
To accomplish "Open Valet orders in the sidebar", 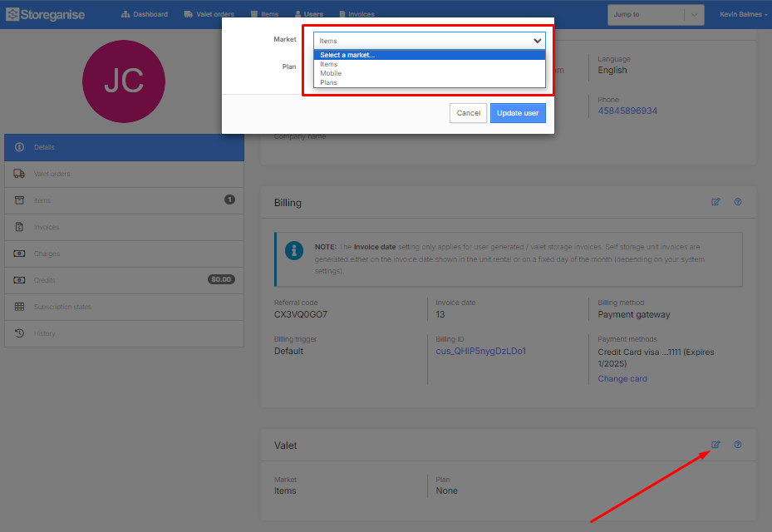I will pyautogui.click(x=124, y=174).
